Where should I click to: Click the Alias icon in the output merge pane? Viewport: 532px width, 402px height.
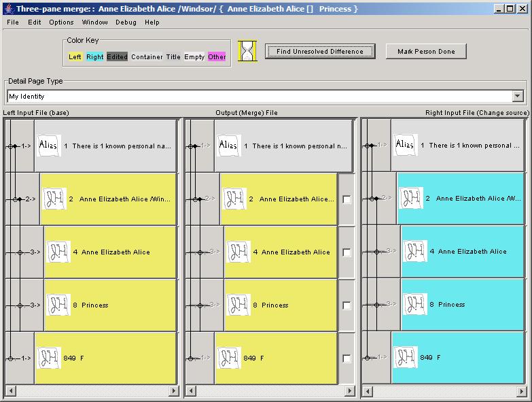229,145
